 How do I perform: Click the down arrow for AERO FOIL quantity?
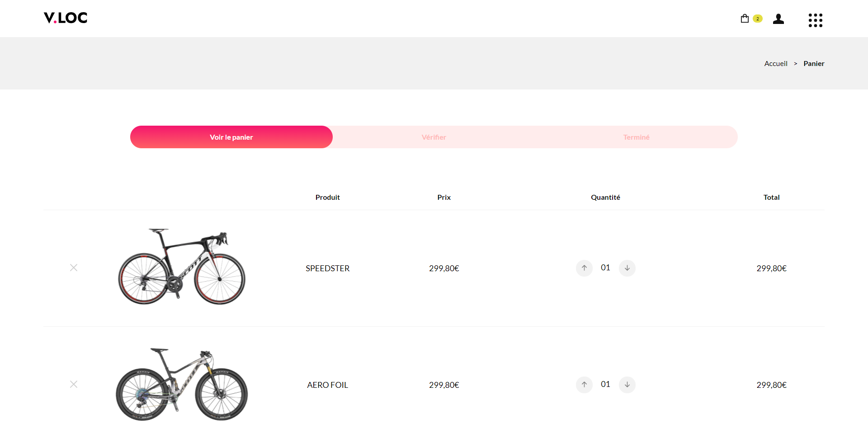tap(627, 385)
